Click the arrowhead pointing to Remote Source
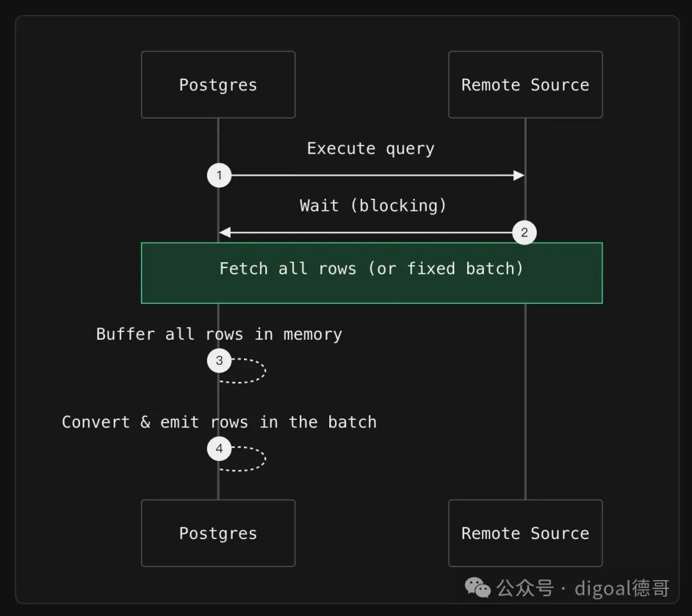 click(x=518, y=175)
